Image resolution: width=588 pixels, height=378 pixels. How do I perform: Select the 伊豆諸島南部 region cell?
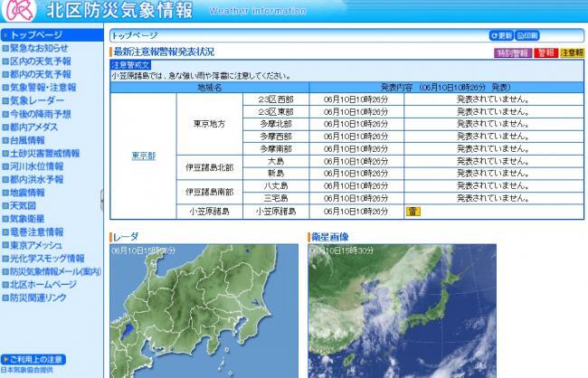click(210, 193)
